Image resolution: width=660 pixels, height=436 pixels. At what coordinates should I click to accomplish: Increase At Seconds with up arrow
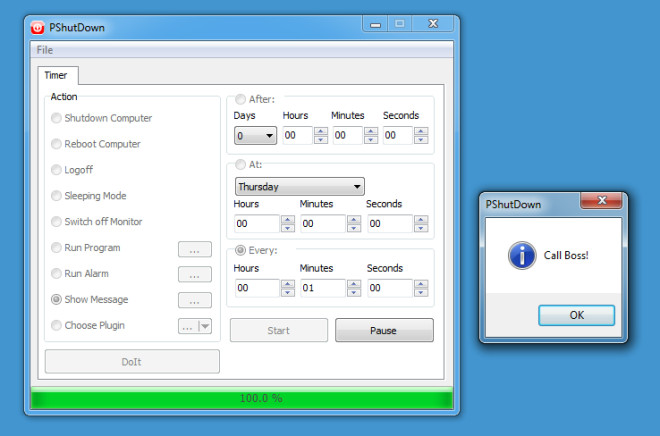click(x=421, y=219)
